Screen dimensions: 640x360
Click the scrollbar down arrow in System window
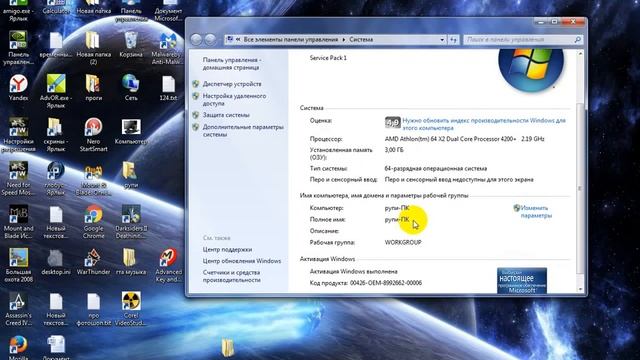580,289
